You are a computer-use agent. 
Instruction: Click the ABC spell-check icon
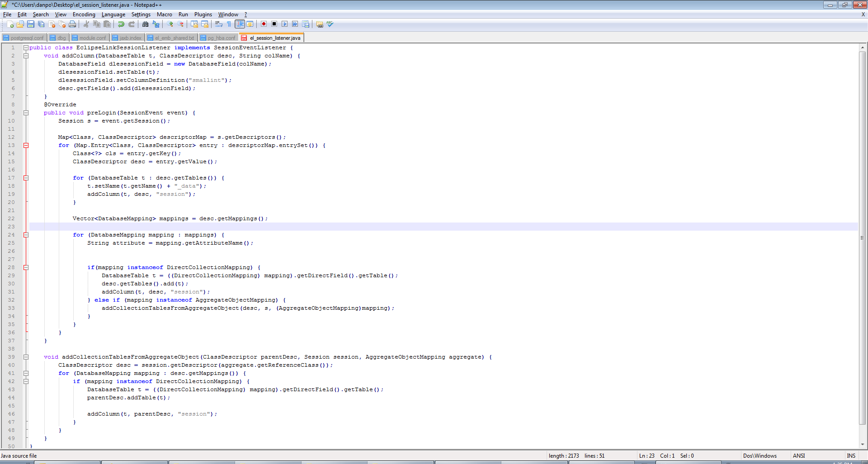[x=330, y=24]
